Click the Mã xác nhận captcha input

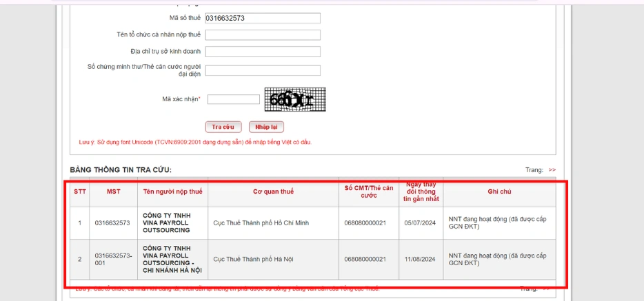click(x=233, y=99)
